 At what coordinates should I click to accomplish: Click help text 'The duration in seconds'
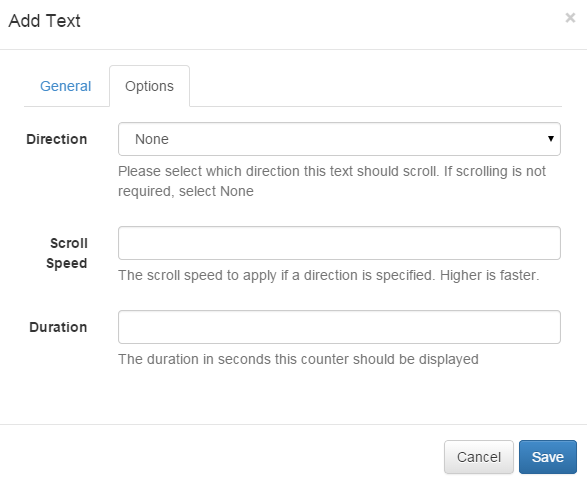pyautogui.click(x=298, y=359)
